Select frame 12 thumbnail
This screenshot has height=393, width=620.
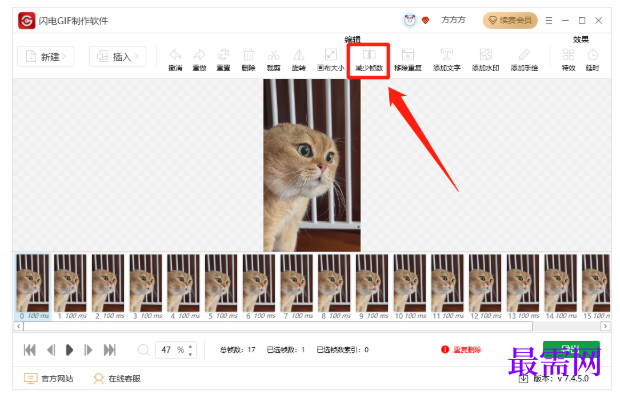(485, 283)
